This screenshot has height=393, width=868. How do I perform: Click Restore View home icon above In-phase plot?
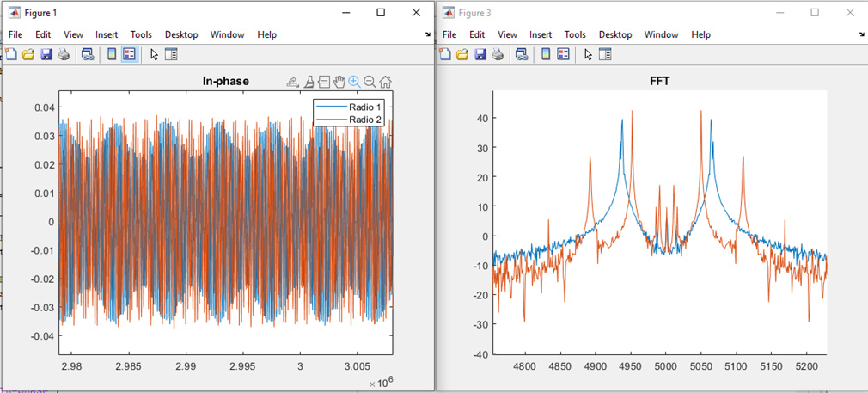[386, 82]
